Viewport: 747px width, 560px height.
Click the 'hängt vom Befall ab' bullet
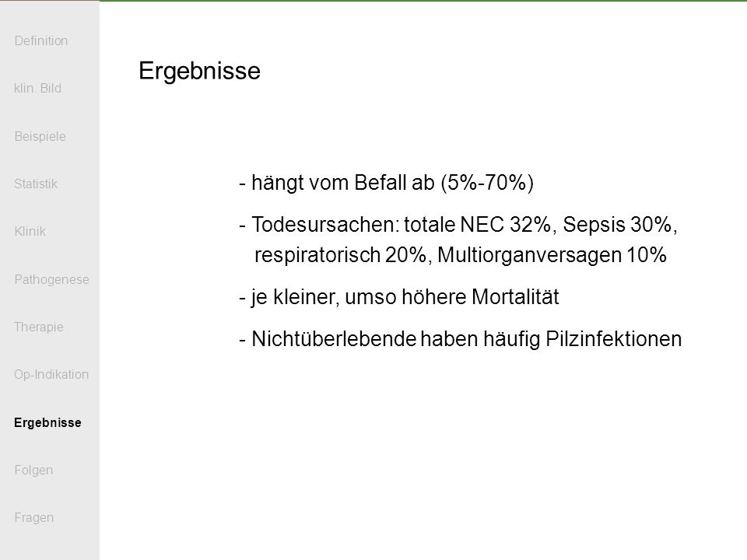tap(343, 183)
